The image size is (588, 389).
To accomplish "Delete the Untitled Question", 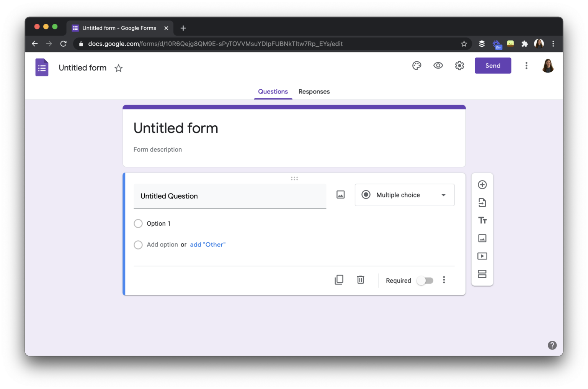I will [x=360, y=279].
